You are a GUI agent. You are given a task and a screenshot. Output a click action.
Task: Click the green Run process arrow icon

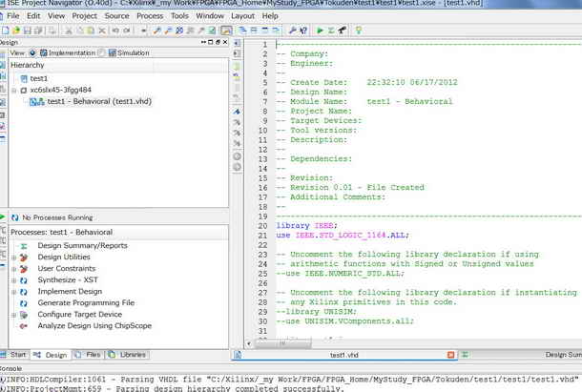320,31
